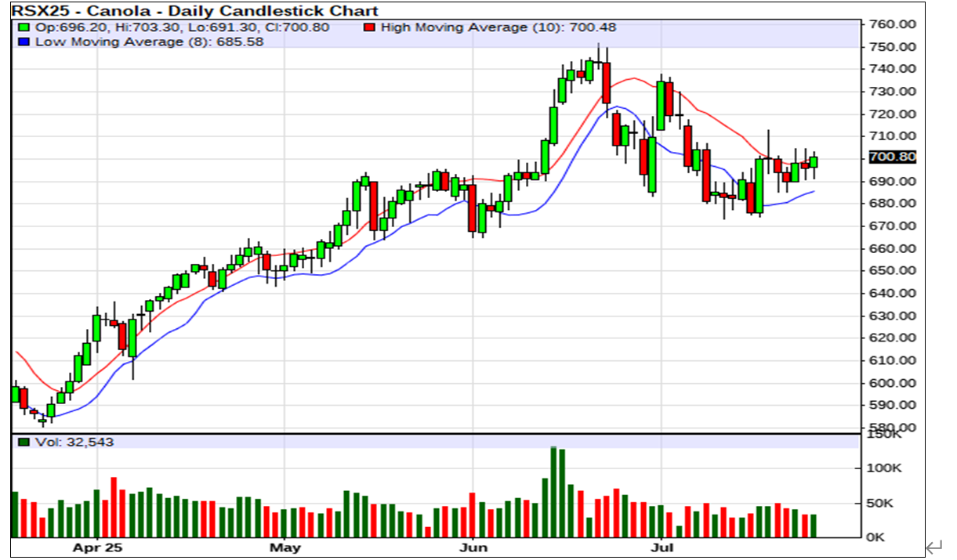This screenshot has width=957, height=560.
Task: Click the 760.00 price axis label
Action: (893, 24)
